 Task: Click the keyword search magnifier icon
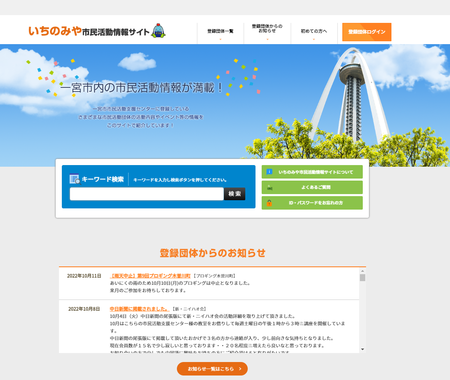click(75, 179)
